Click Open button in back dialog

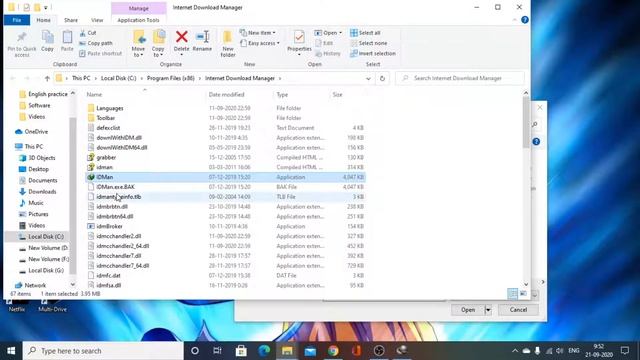point(468,310)
